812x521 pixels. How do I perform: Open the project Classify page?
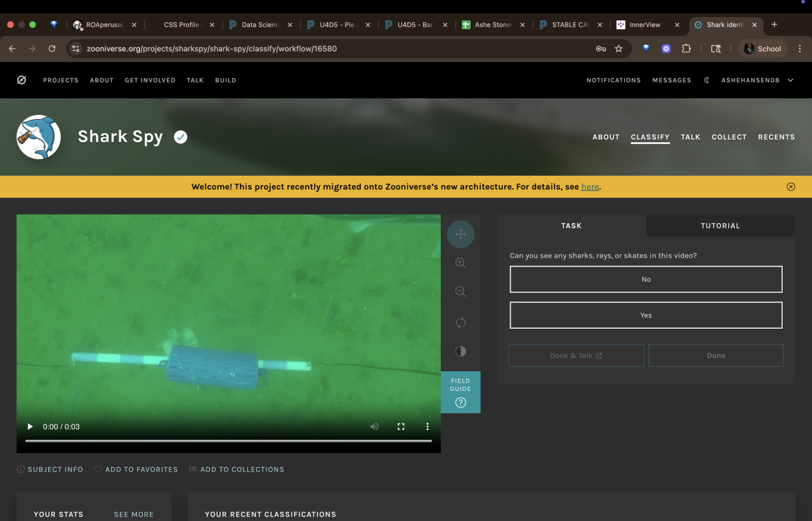pyautogui.click(x=650, y=137)
